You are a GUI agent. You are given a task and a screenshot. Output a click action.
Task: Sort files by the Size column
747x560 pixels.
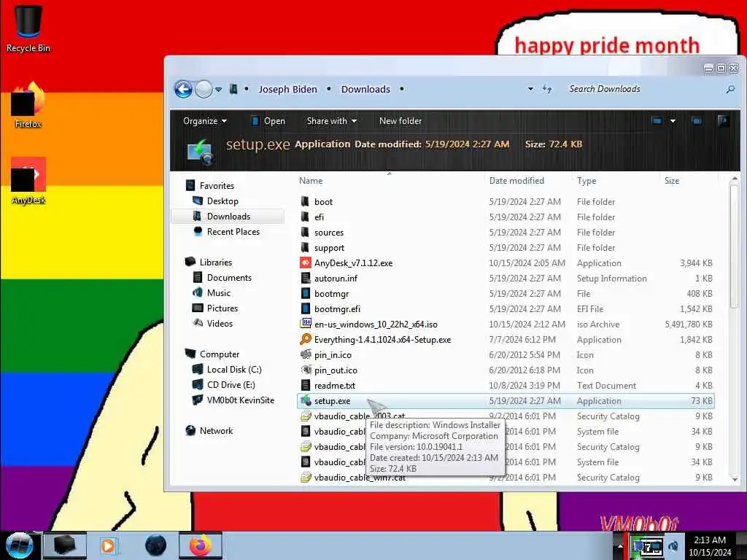point(672,181)
